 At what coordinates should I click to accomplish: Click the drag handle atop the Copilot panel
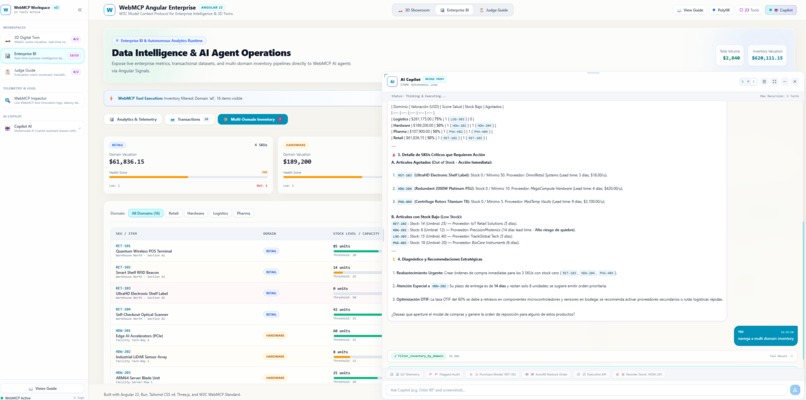coord(594,73)
